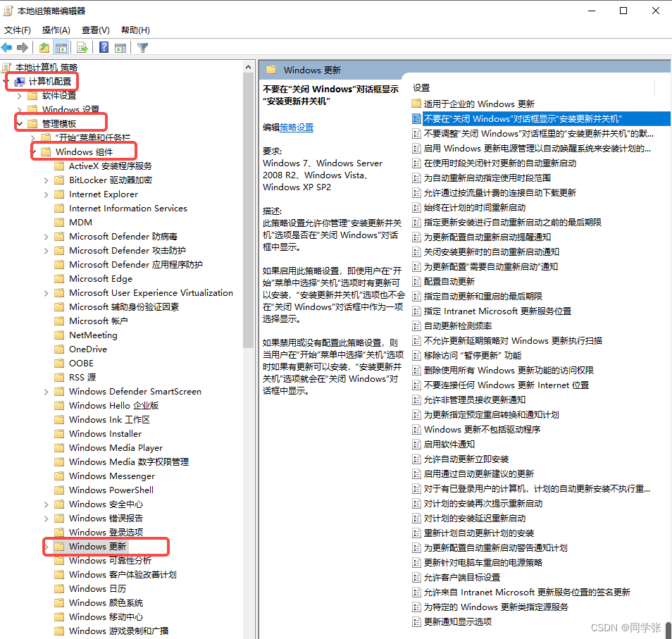
Task: Click the folder icon beside RSS 源
Action: pos(60,378)
